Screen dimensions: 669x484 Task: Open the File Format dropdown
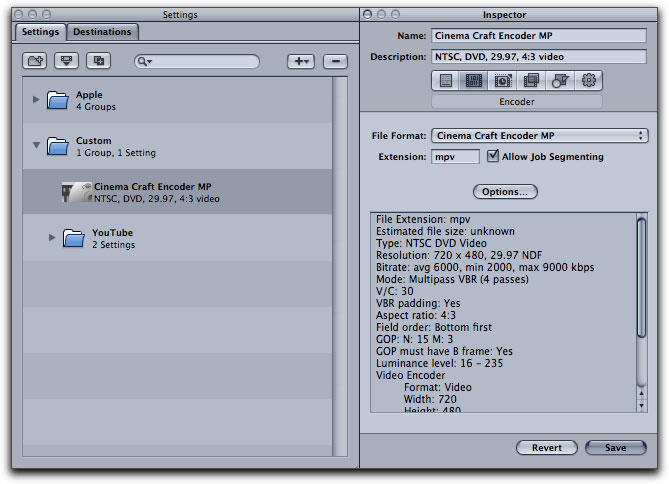coord(540,136)
